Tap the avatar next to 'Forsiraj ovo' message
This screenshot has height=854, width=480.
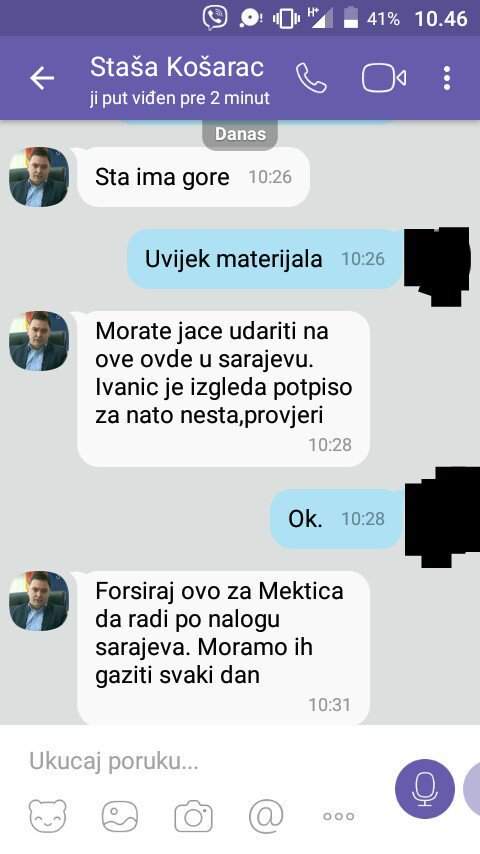click(x=39, y=601)
